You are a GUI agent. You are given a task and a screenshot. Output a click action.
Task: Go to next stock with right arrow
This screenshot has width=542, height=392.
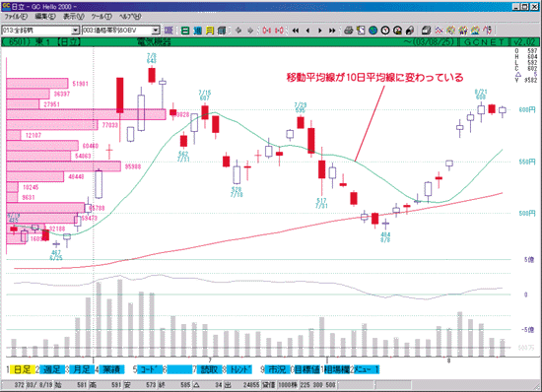click(x=319, y=31)
